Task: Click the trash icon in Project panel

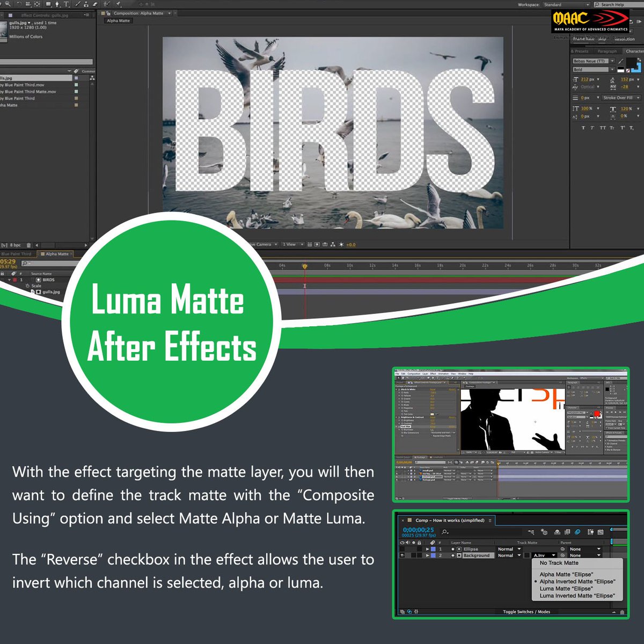Action: (29, 245)
